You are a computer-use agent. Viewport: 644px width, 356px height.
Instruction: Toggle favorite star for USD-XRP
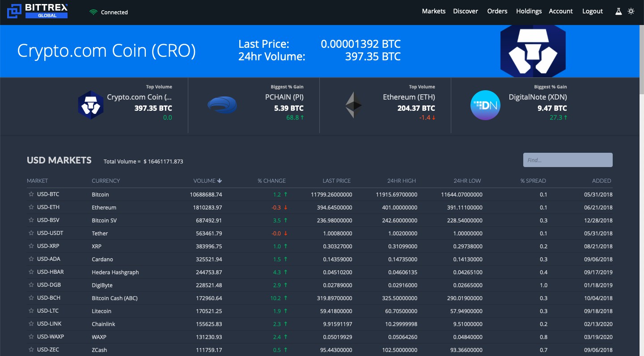(31, 246)
